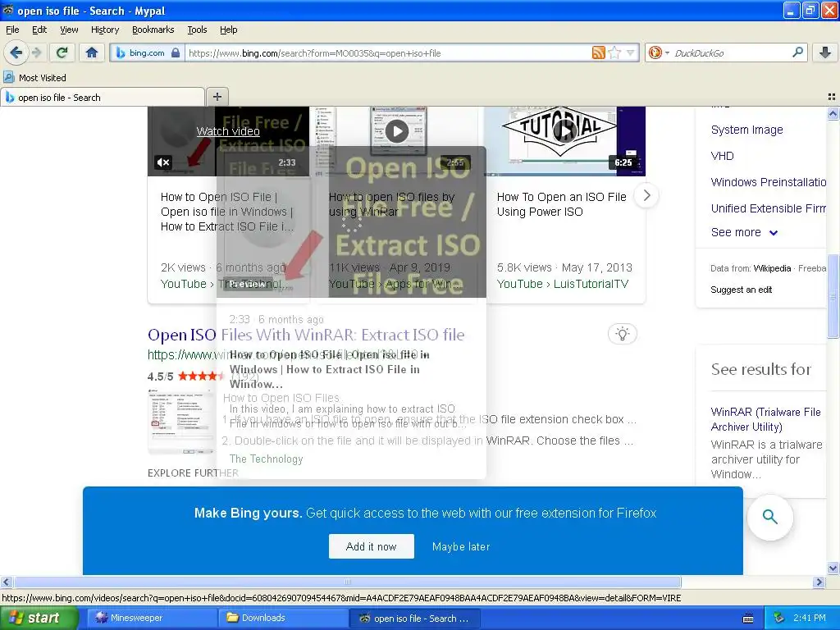Go back using the browser back arrow

click(16, 52)
